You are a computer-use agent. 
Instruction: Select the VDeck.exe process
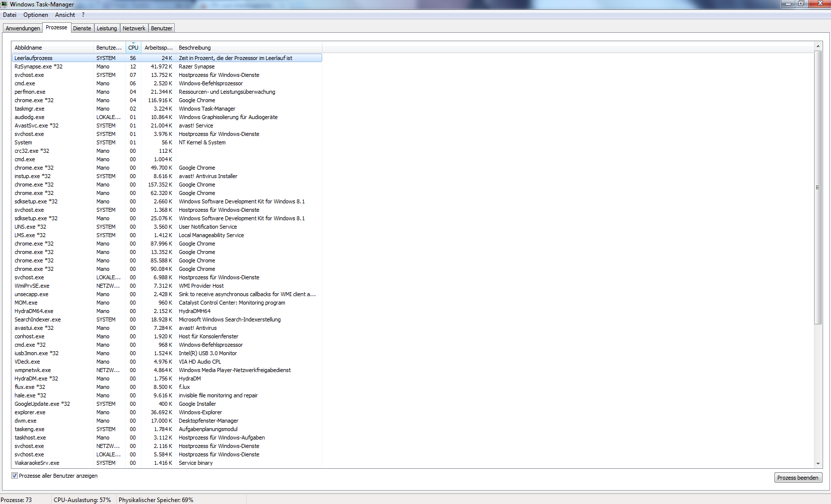click(x=167, y=362)
